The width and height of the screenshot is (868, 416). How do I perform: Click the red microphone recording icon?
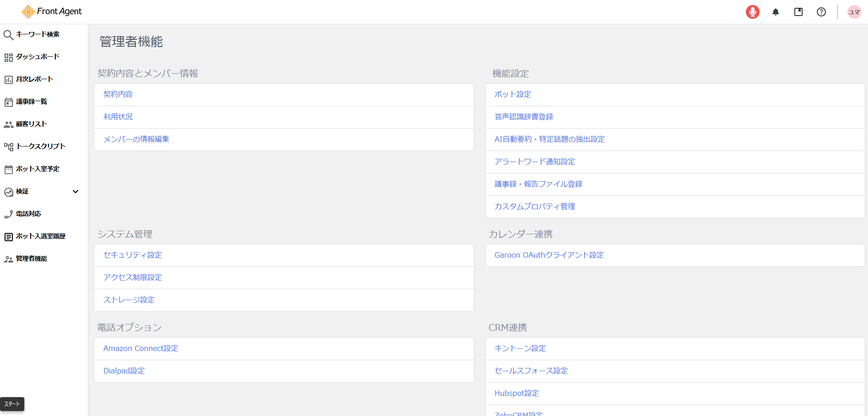tap(752, 12)
